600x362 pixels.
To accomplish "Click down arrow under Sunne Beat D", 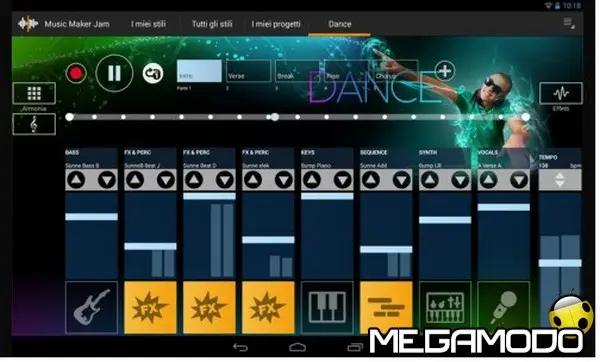I will click(225, 179).
